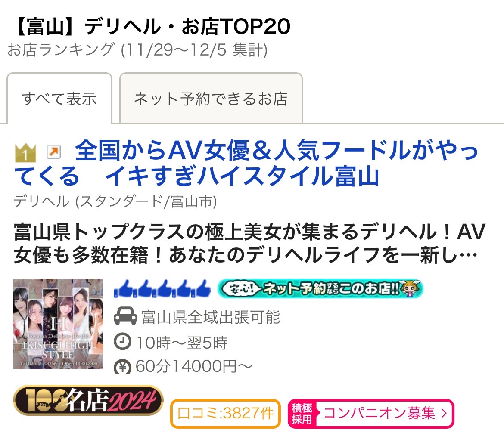This screenshot has height=433, width=504.
Task: Click the デリヘル (スタンダード/富山市) category text
Action: [115, 202]
